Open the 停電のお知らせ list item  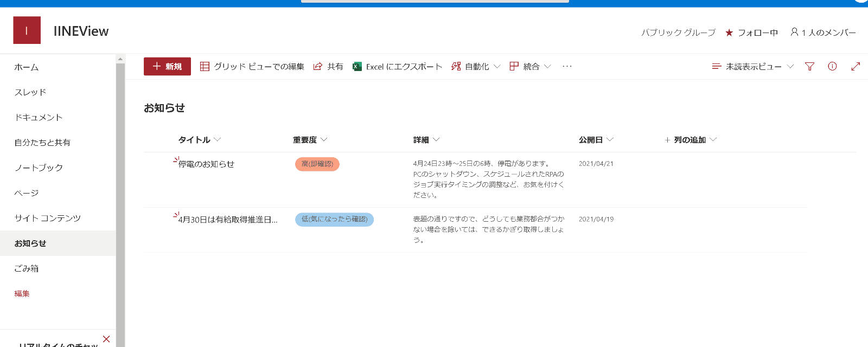pos(206,164)
